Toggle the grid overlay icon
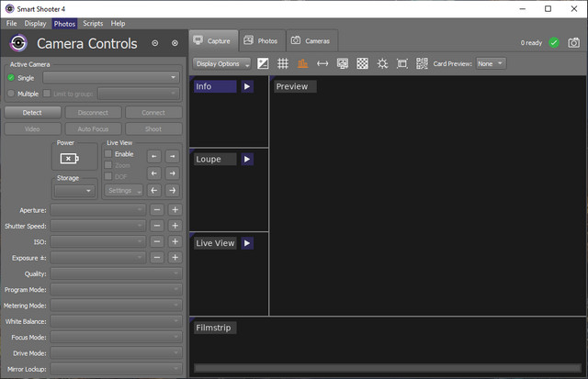Viewport: 588px width, 379px height. (x=283, y=64)
